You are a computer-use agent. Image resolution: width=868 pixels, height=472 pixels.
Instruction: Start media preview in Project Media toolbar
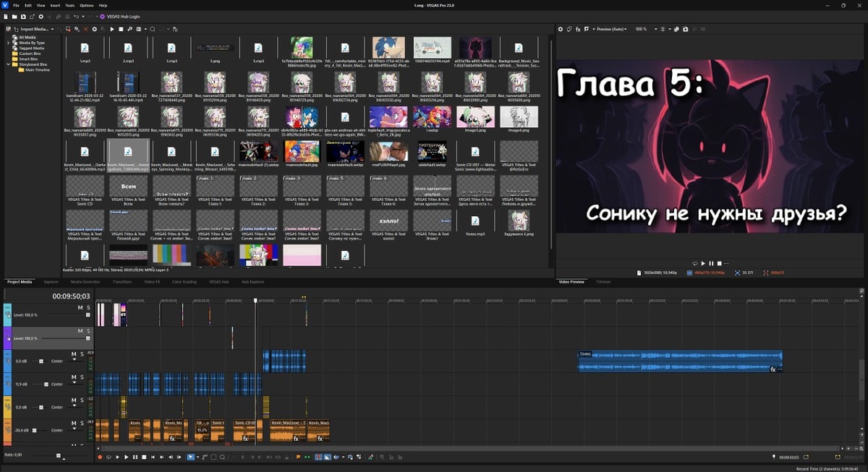pyautogui.click(x=112, y=29)
